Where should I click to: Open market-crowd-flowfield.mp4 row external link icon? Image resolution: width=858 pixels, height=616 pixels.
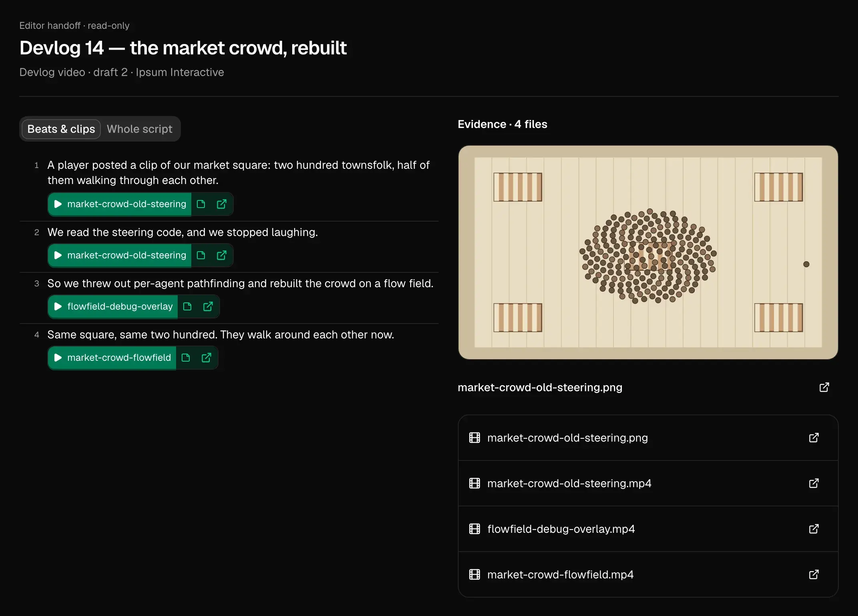coord(814,574)
